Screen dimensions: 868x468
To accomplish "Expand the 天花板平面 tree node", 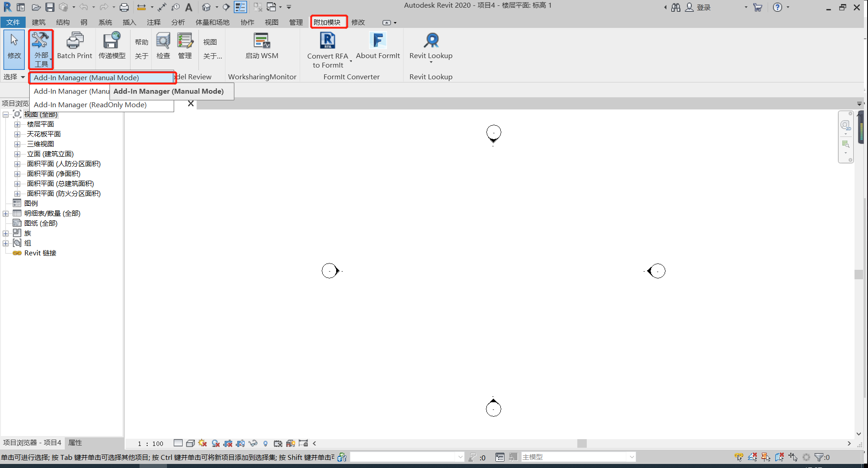I will click(x=17, y=134).
